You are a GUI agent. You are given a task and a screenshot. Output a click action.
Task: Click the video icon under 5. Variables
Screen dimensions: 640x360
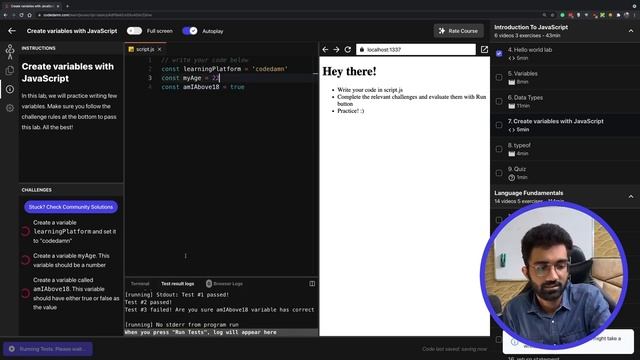[511, 82]
